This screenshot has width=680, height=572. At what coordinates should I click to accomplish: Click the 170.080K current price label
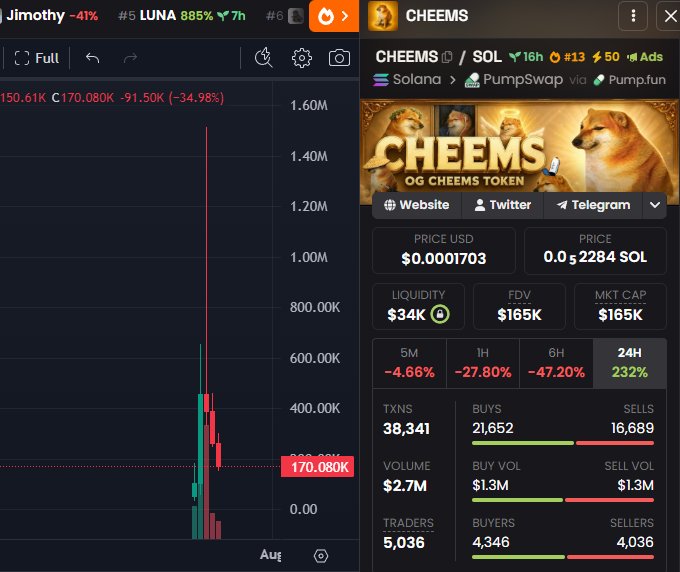[x=317, y=467]
